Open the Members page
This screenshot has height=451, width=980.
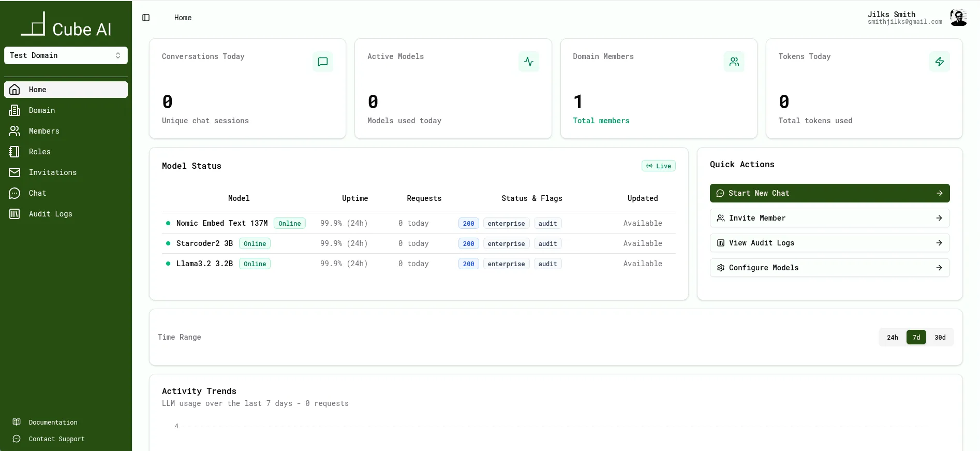point(66,131)
